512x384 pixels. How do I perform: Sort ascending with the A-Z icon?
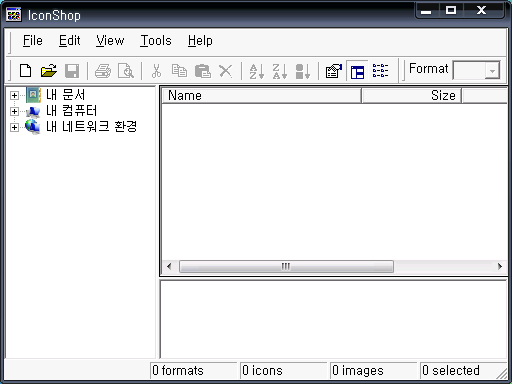point(257,71)
